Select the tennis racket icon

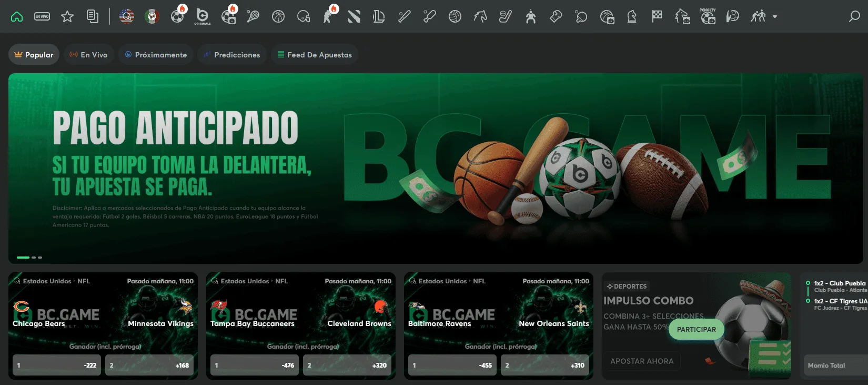(253, 17)
